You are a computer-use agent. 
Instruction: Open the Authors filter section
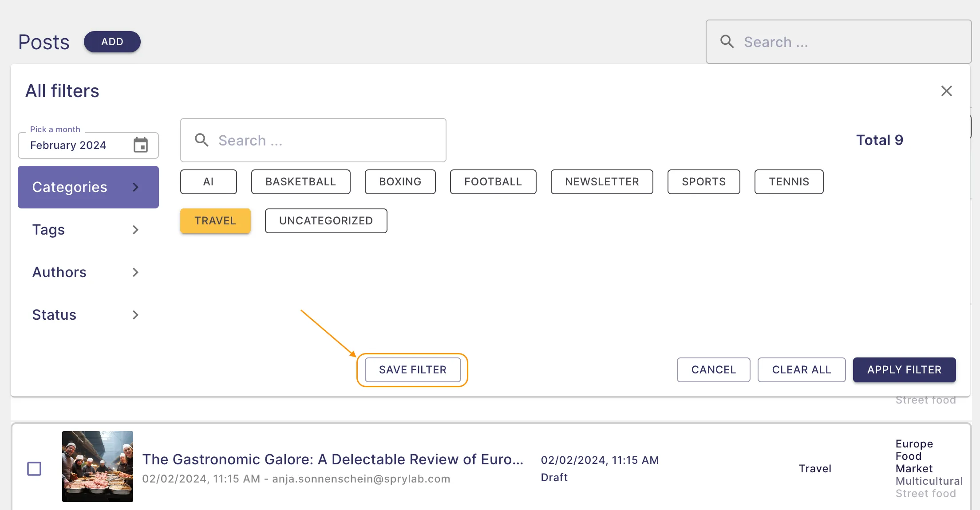pos(88,272)
